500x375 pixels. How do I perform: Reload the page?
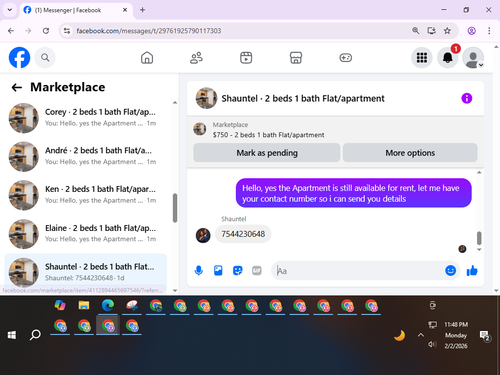(46, 31)
